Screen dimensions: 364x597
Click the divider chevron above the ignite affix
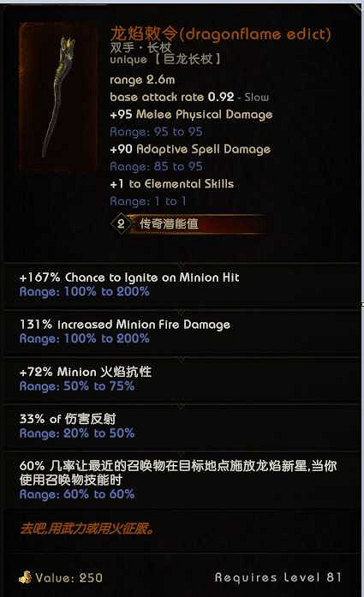[182, 264]
